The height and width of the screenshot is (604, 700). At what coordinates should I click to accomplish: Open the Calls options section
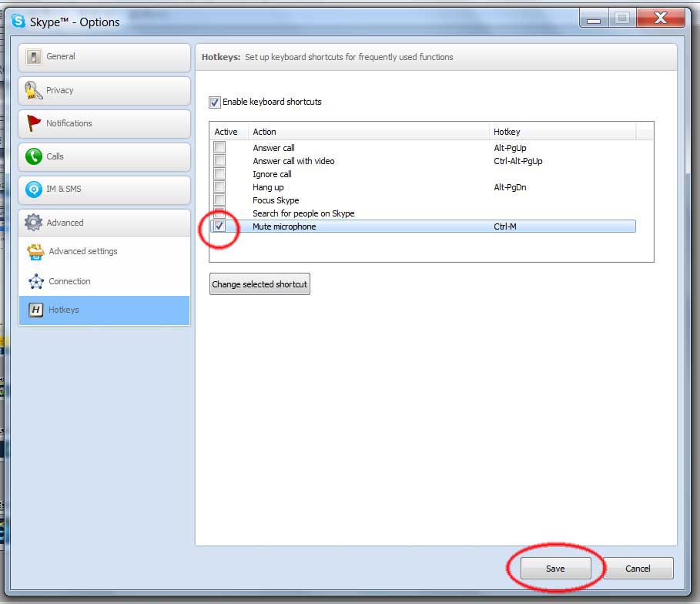104,157
